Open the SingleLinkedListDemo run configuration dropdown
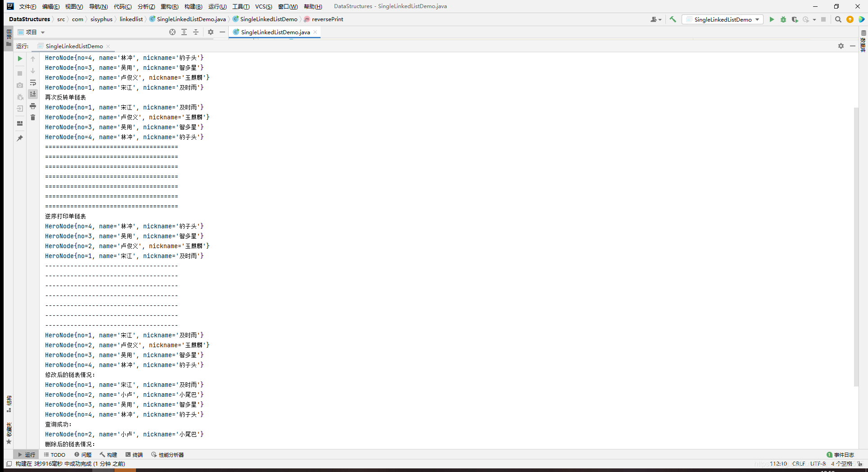The image size is (868, 472). click(x=723, y=19)
